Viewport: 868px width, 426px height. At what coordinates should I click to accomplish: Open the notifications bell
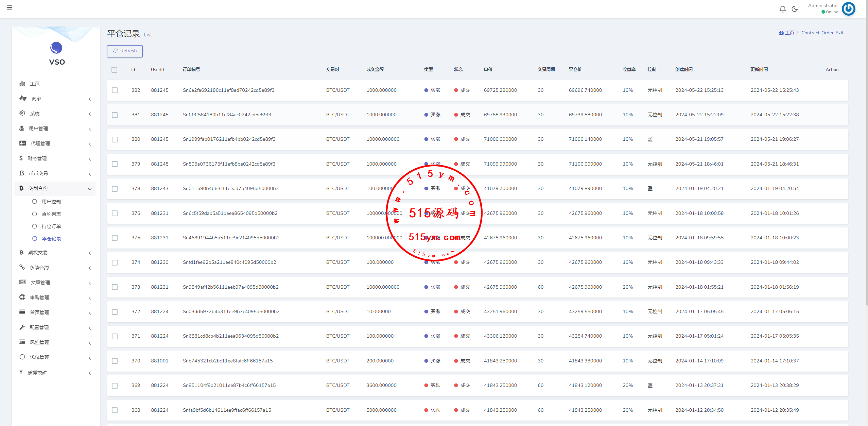point(782,9)
